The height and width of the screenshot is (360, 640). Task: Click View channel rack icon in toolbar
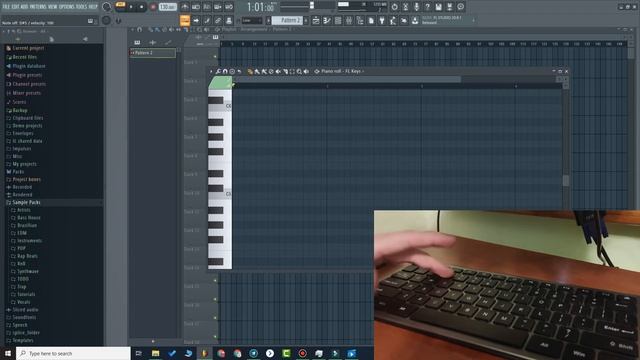[x=338, y=20]
